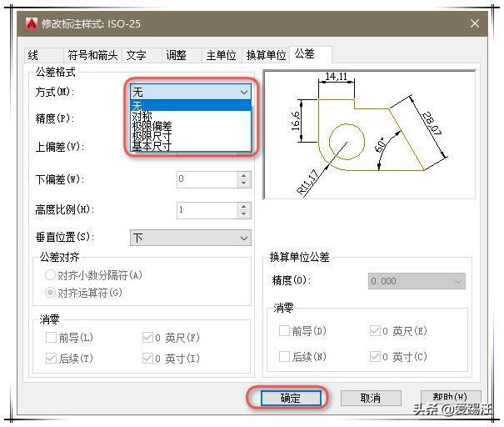Collapse the 方式 dropdown arrow
The width and height of the screenshot is (504, 427).
[x=243, y=93]
